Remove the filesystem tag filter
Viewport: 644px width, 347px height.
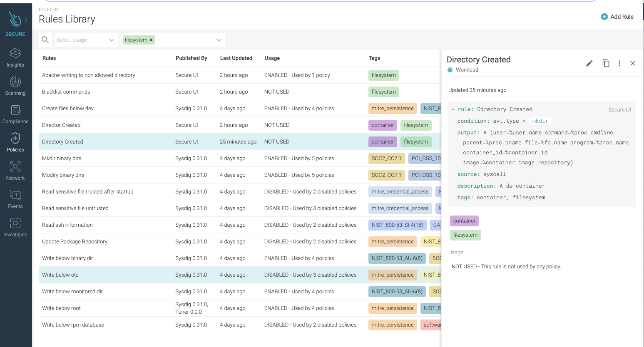151,40
